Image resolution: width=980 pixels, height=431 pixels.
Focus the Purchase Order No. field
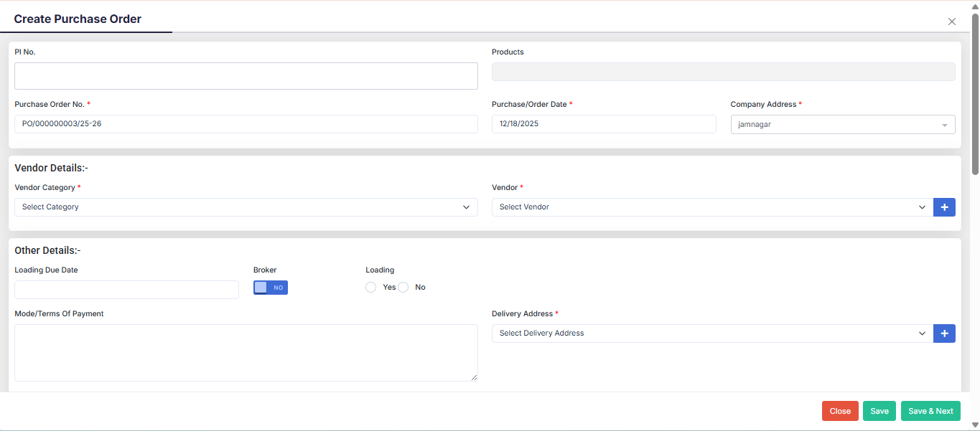tap(246, 124)
